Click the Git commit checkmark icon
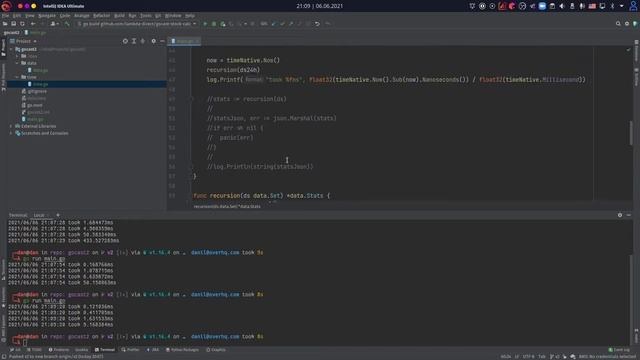The height and width of the screenshot is (360, 640). click(282, 24)
